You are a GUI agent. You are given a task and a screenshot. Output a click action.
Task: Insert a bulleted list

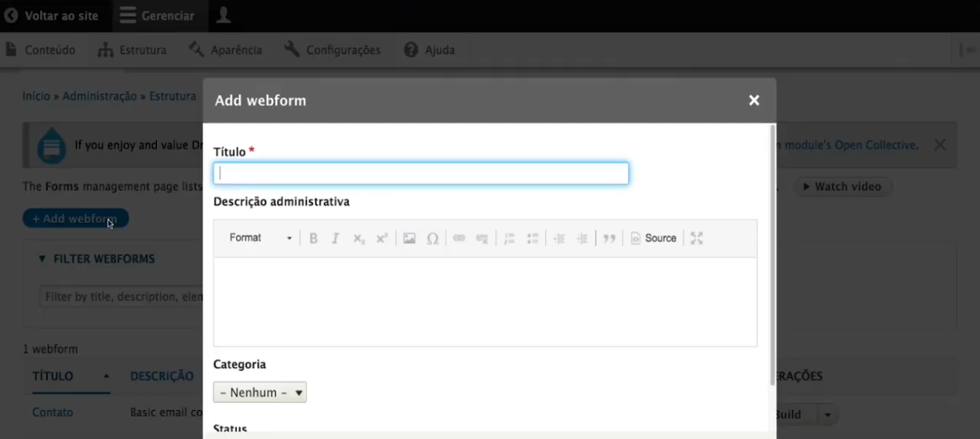[533, 238]
